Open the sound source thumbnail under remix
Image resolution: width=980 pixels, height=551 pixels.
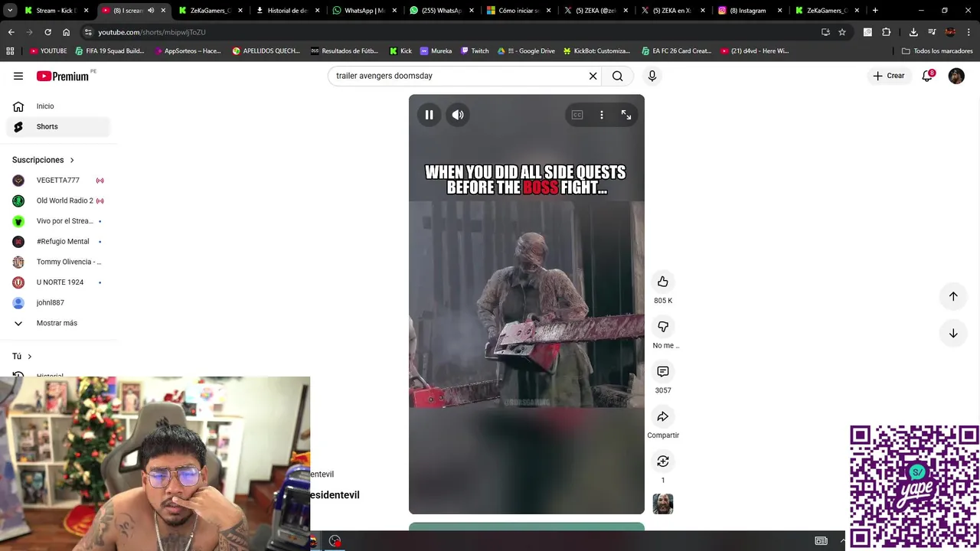pos(663,504)
